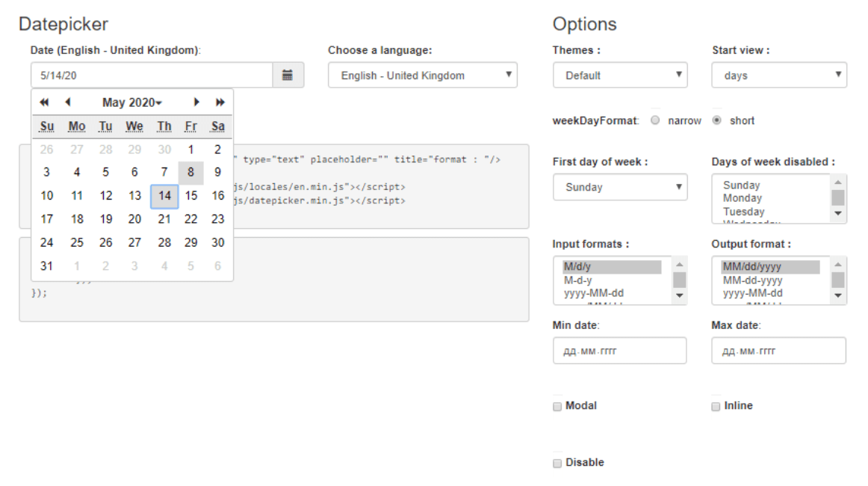Go to previous month with left arrow
Image resolution: width=868 pixels, height=486 pixels.
pos(68,102)
